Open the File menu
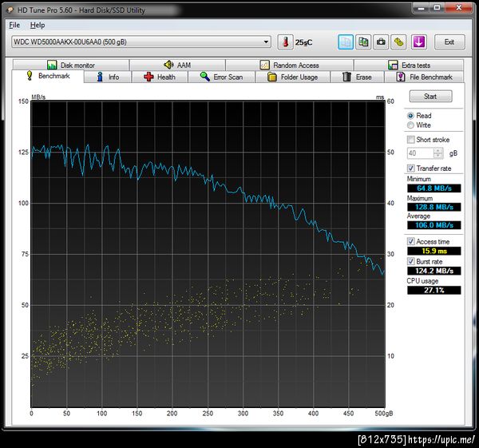 14,25
